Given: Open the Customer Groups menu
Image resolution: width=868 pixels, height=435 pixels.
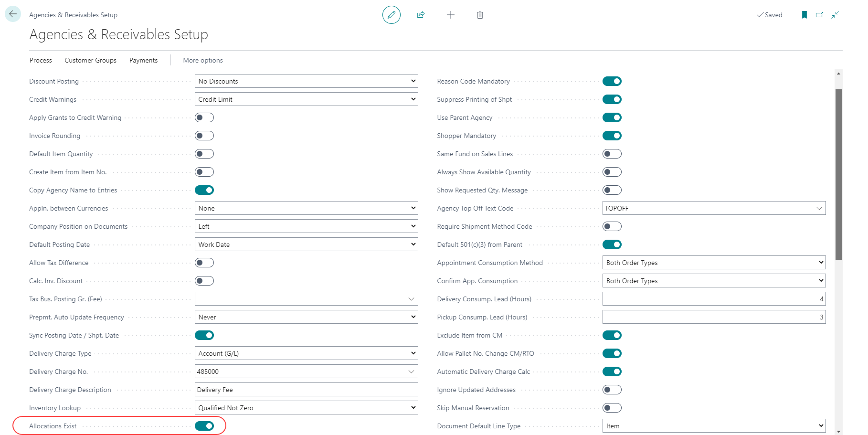Looking at the screenshot, I should [x=90, y=60].
